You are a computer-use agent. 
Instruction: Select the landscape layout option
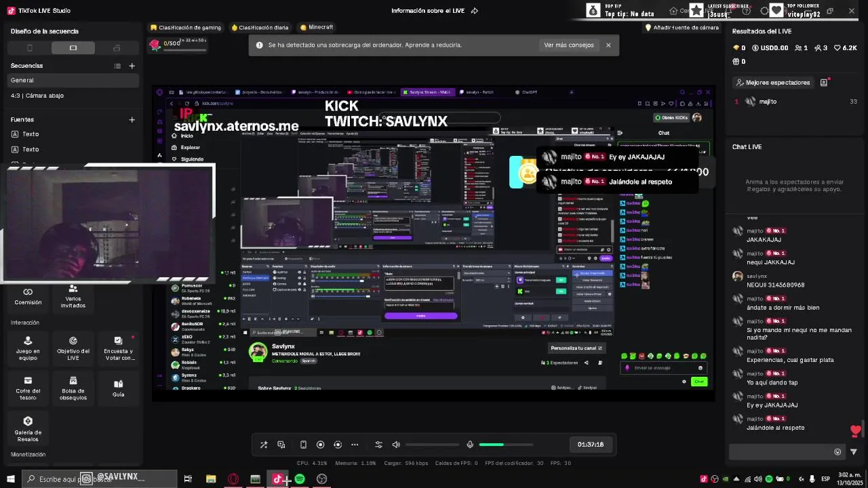point(73,48)
